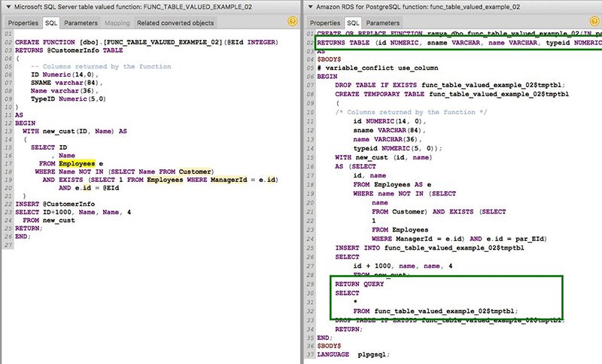This screenshot has height=364, width=602.
Task: Select SQL tab in SQL Server panel
Action: [x=51, y=23]
